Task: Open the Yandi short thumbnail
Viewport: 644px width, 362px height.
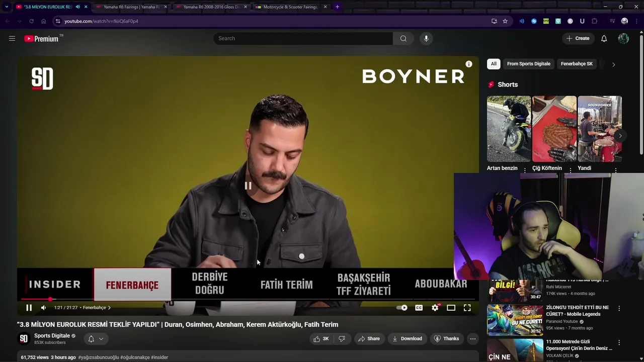Action: (600, 129)
